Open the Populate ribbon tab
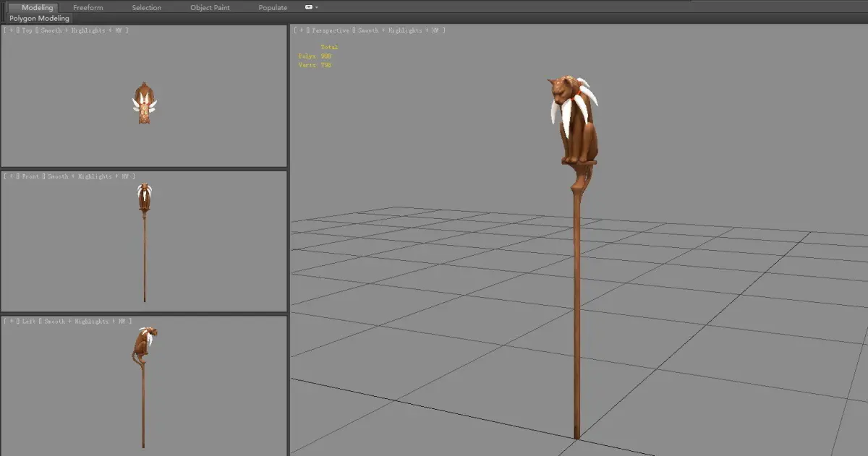This screenshot has height=456, width=868. (273, 7)
